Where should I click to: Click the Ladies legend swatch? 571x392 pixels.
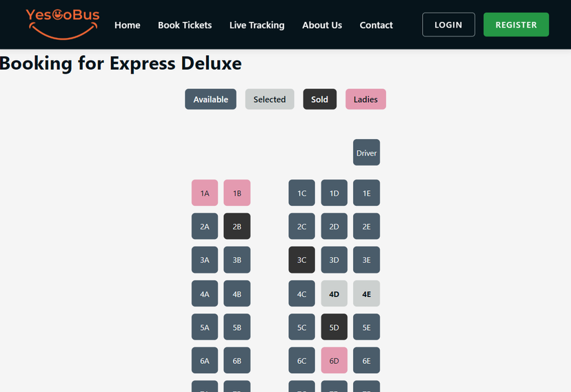tap(365, 99)
